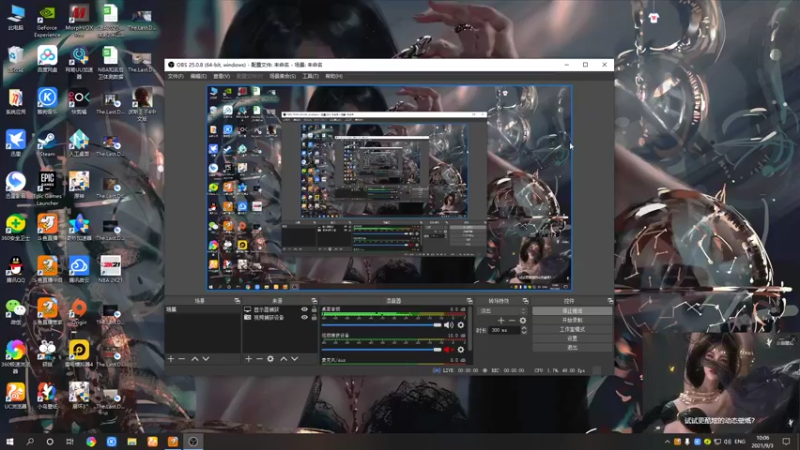The height and width of the screenshot is (450, 800).
Task: Open Task View on the taskbar
Action: (x=70, y=441)
